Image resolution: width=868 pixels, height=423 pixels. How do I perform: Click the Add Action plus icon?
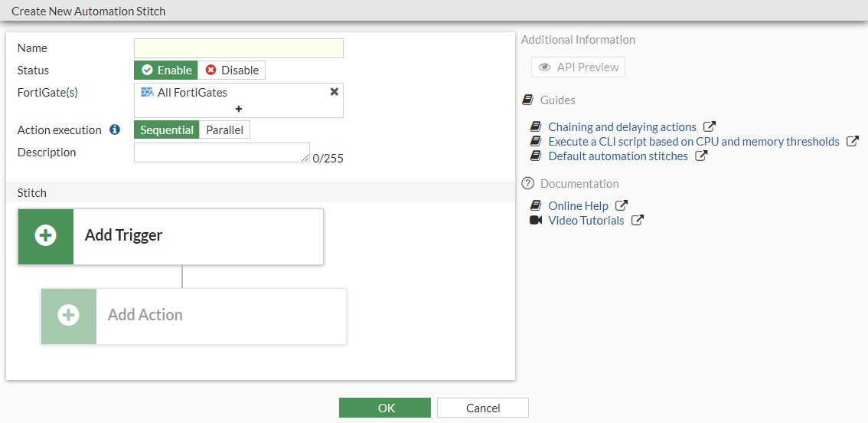69,316
